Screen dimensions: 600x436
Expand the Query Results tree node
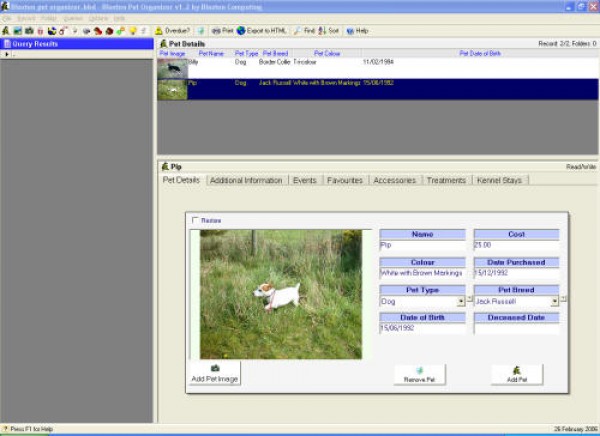tap(5, 54)
